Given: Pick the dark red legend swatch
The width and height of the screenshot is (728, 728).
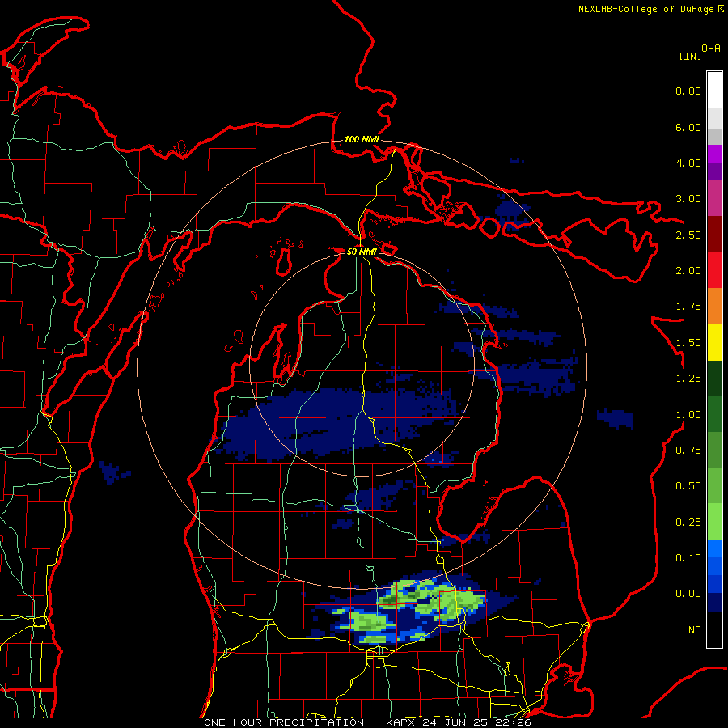Looking at the screenshot, I should point(714,235).
